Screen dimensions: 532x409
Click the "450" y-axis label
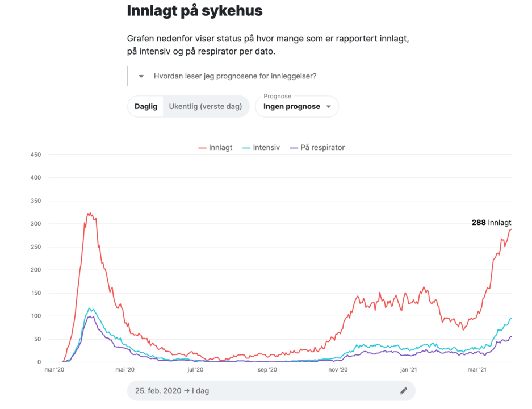point(35,155)
